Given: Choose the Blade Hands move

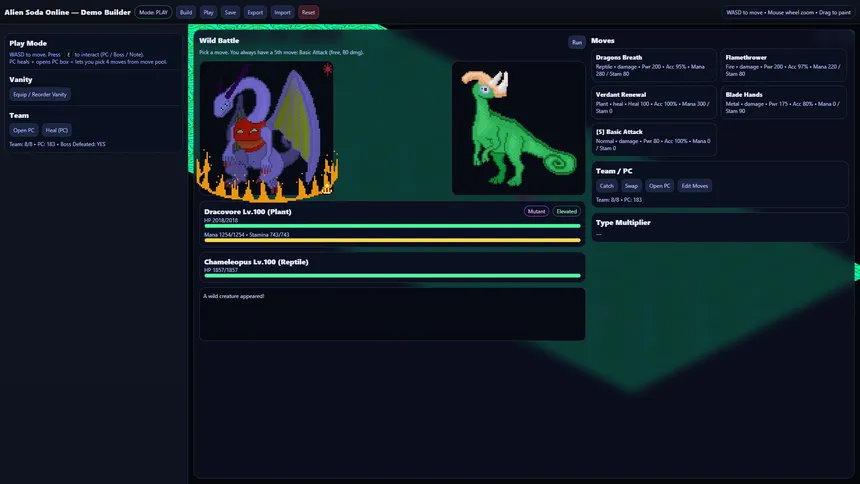Looking at the screenshot, I should click(x=783, y=103).
